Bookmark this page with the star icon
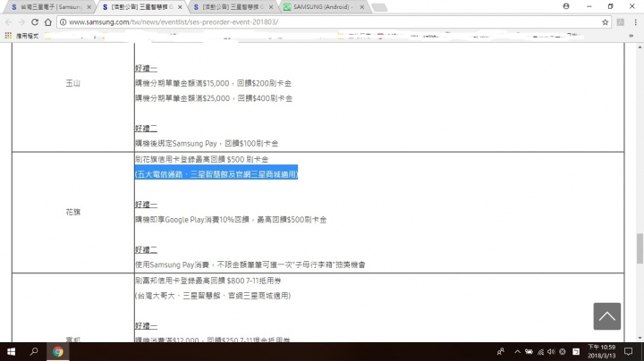The height and width of the screenshot is (361, 644). pos(605,22)
